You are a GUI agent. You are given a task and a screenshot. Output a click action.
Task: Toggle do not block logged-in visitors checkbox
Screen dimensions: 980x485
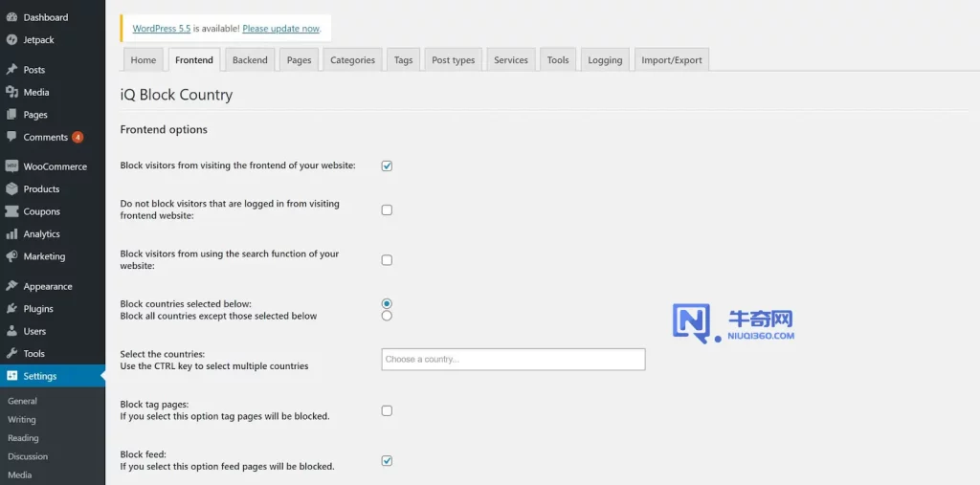(x=387, y=210)
